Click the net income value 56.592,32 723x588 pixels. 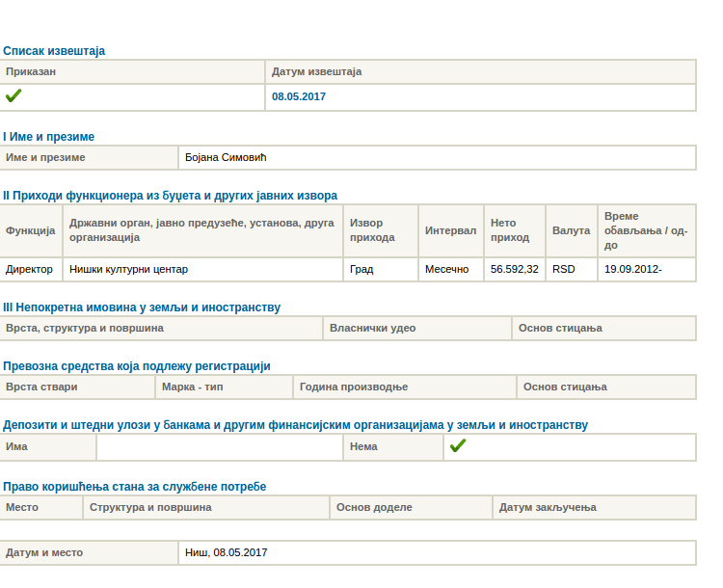pos(514,270)
